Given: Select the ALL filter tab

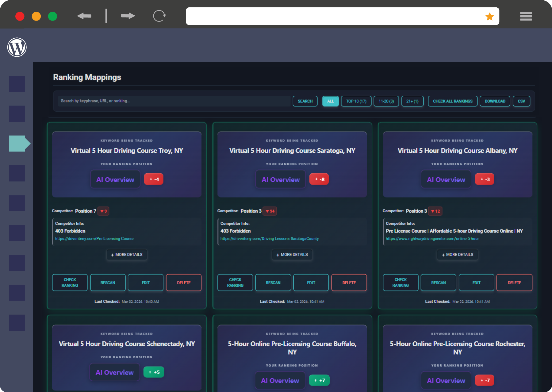Looking at the screenshot, I should [330, 101].
